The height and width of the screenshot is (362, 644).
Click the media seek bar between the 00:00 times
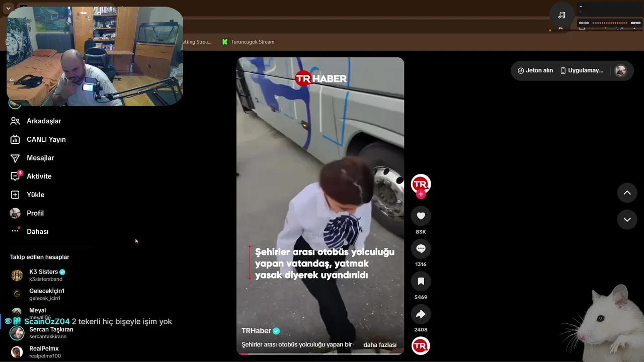(x=610, y=23)
